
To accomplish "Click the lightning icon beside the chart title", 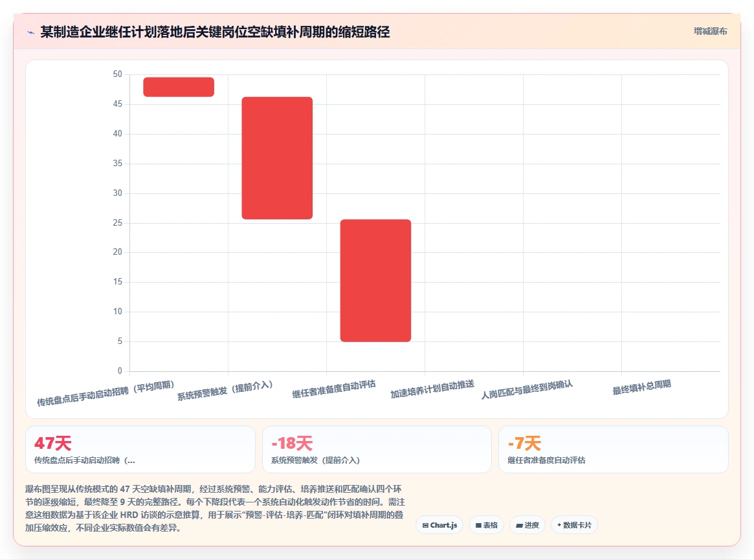I will pyautogui.click(x=31, y=33).
